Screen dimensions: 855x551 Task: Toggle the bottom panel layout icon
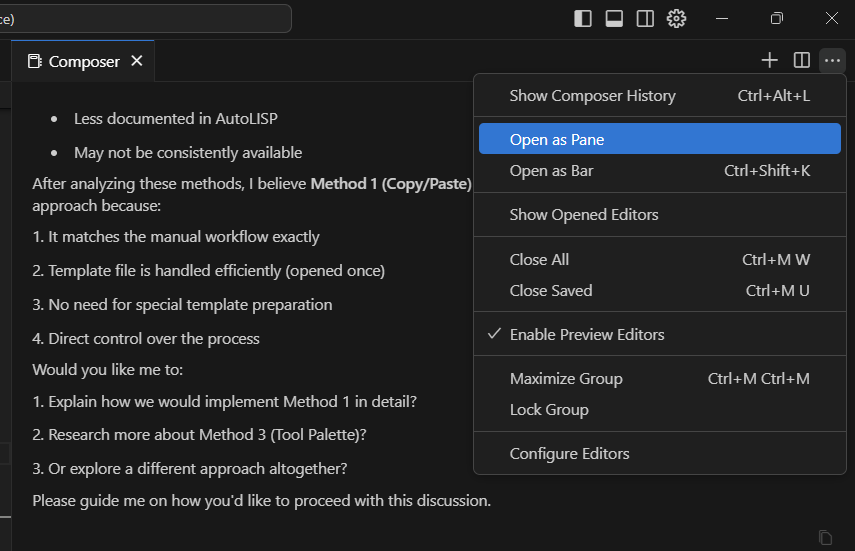[614, 18]
